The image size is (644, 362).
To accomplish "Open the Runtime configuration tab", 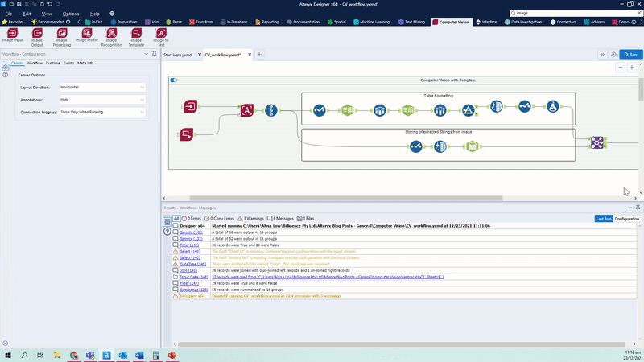I will tap(52, 64).
